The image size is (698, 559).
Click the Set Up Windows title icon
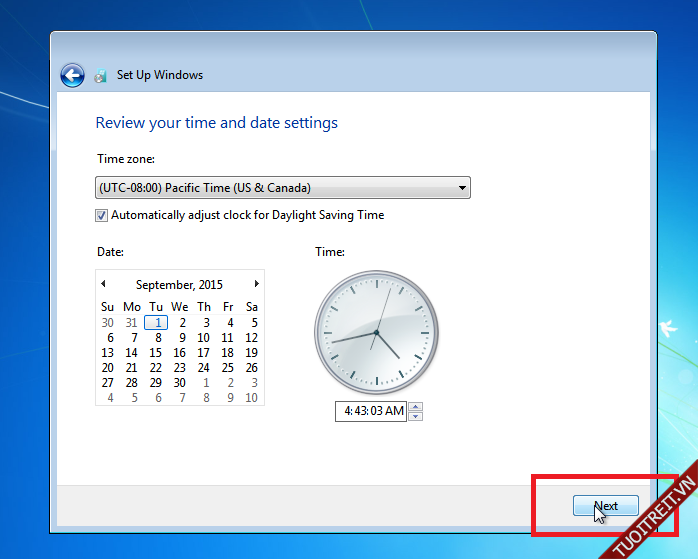point(100,76)
